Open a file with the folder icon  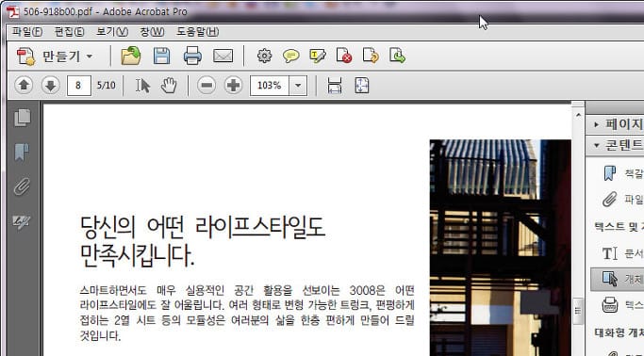point(131,56)
